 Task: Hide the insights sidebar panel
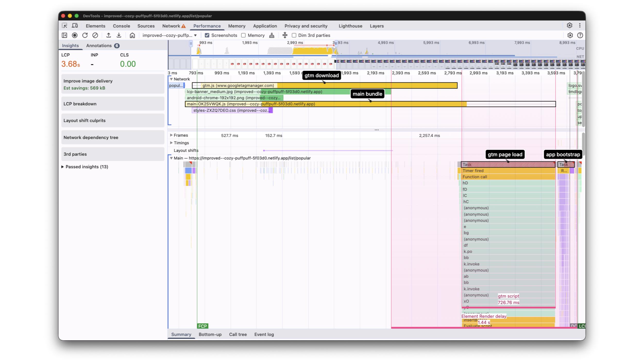click(x=64, y=35)
